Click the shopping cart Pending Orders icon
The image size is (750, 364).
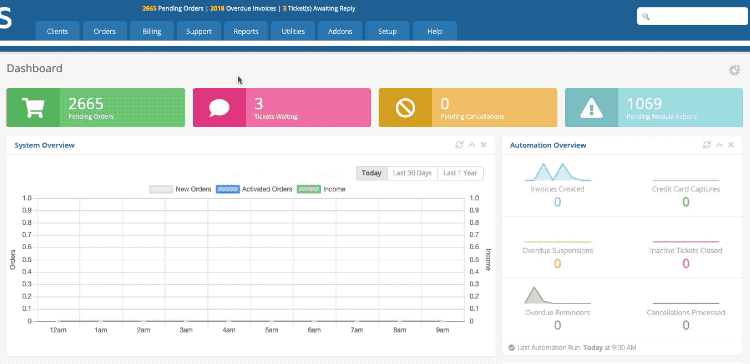[x=33, y=108]
